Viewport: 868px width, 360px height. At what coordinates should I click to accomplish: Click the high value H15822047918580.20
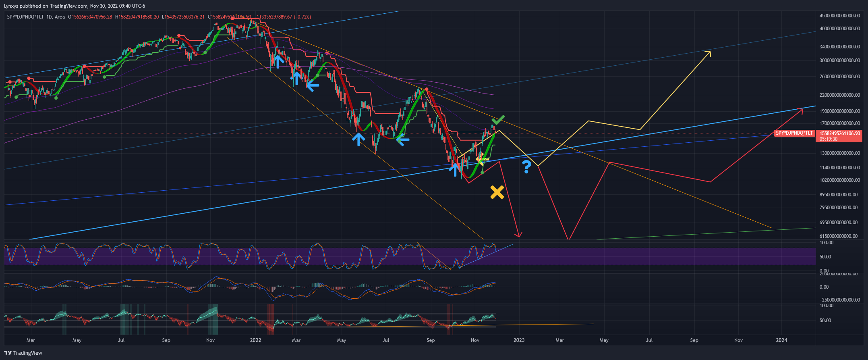point(137,17)
